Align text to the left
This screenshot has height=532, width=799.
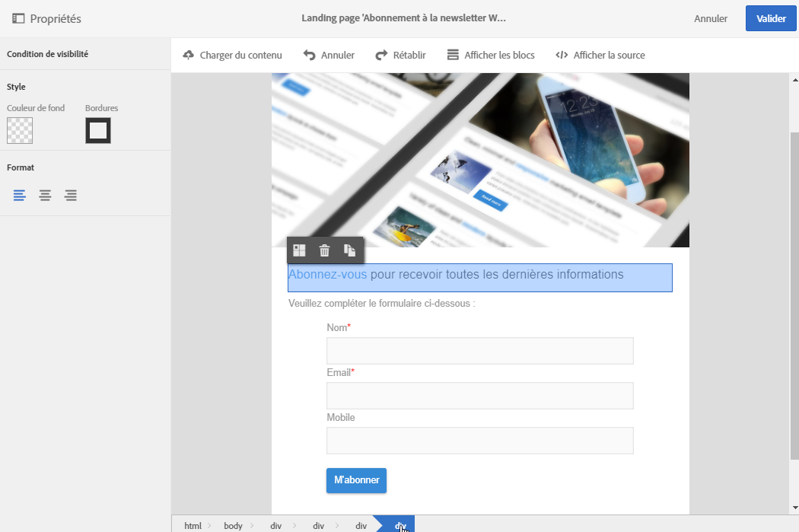[x=19, y=195]
